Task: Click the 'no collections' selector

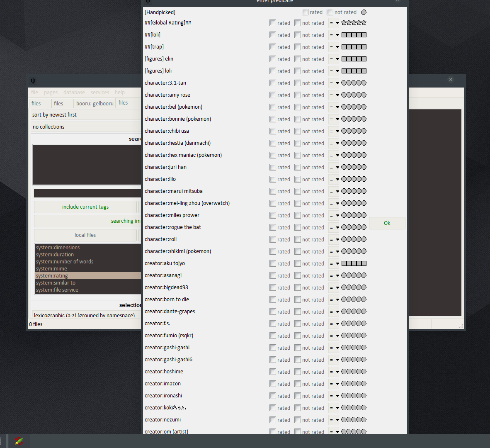Action: tap(86, 127)
